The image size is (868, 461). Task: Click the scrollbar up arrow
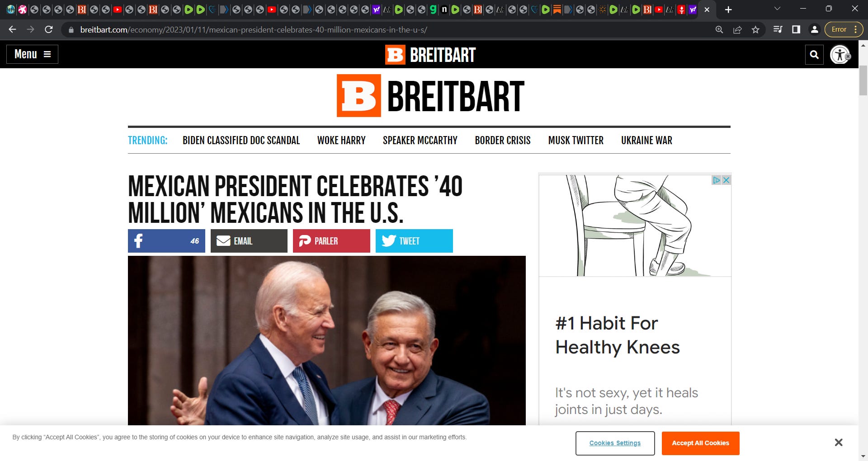click(x=863, y=45)
